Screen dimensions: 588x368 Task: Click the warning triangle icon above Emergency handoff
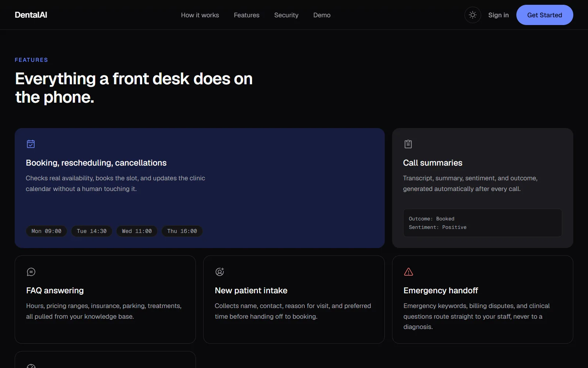click(x=408, y=272)
